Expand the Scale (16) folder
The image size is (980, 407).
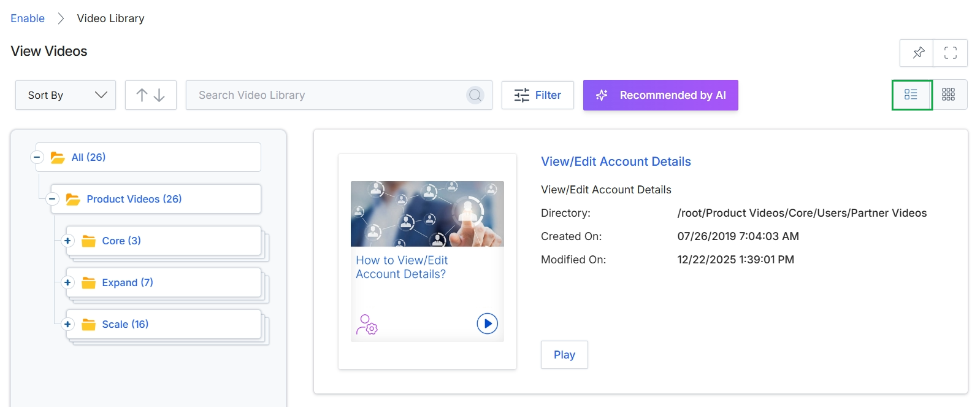(x=67, y=324)
